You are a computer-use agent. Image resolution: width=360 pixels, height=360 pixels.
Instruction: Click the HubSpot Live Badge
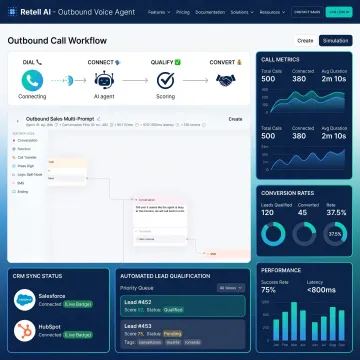tap(78, 335)
